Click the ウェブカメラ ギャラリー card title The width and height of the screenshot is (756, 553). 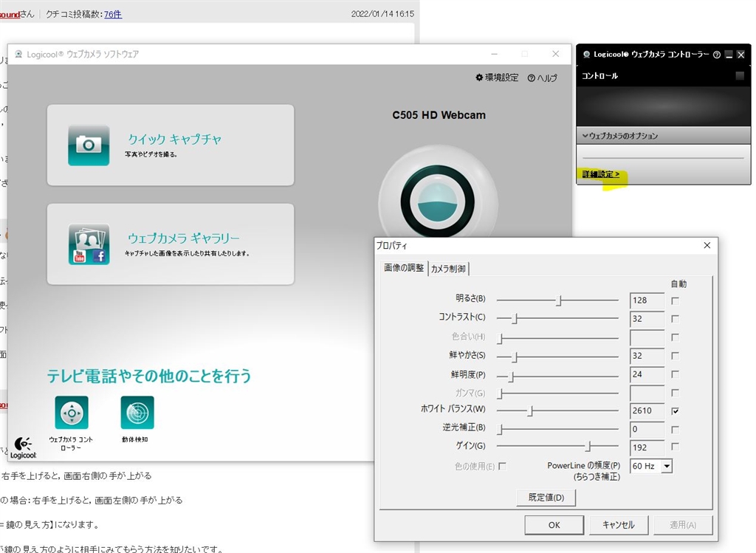pyautogui.click(x=183, y=238)
